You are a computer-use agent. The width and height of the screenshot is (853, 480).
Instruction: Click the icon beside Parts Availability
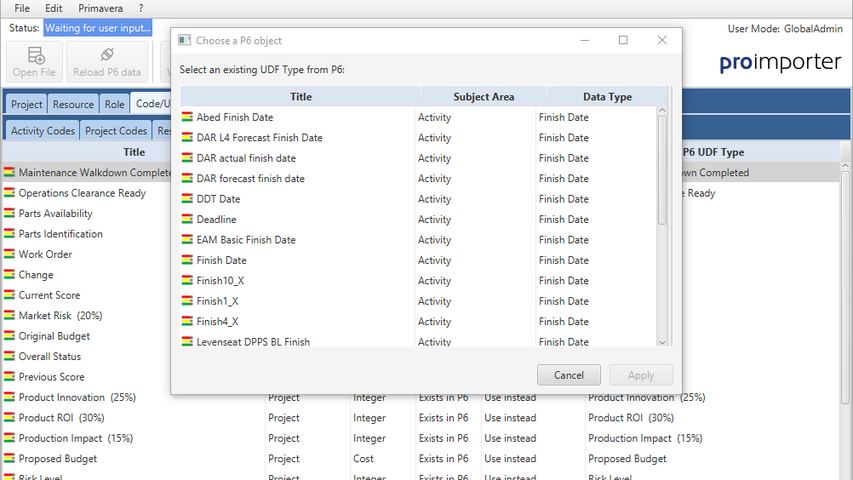click(9, 214)
